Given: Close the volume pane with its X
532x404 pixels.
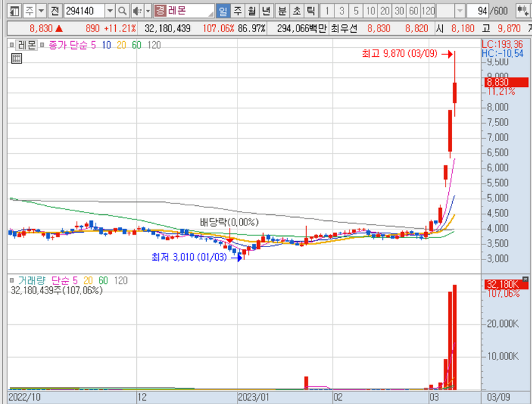Looking at the screenshot, I should coord(525,279).
